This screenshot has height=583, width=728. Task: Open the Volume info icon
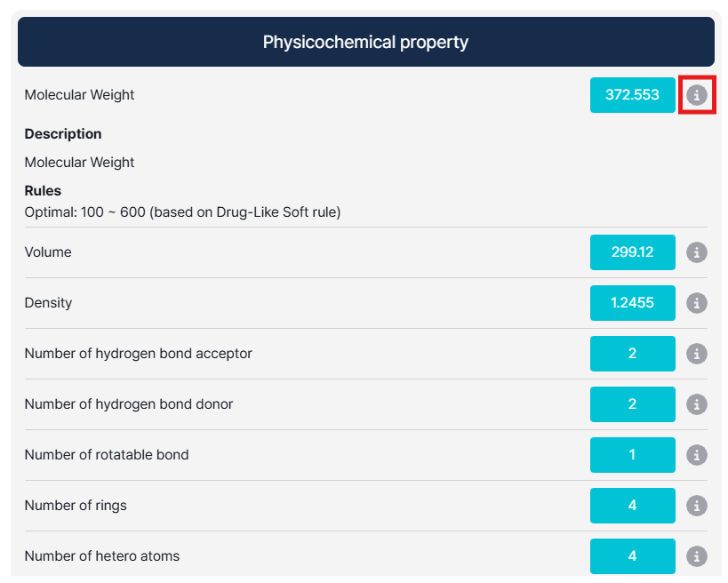click(697, 252)
